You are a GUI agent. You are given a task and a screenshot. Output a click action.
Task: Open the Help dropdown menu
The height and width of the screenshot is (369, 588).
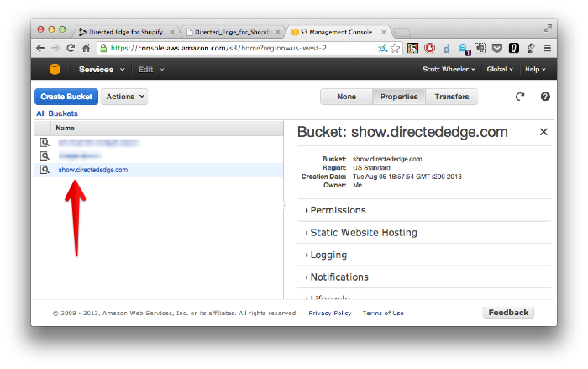pos(535,70)
